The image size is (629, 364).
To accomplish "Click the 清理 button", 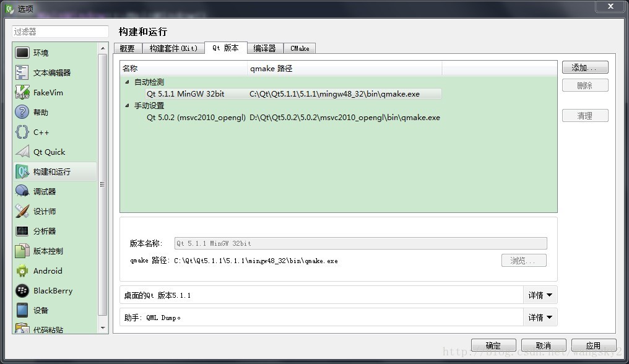I will pyautogui.click(x=585, y=116).
